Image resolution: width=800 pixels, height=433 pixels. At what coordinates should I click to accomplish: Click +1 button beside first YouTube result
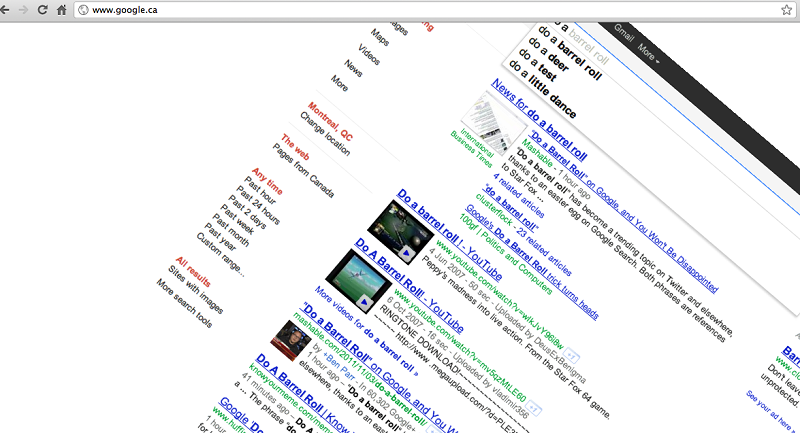pos(571,355)
